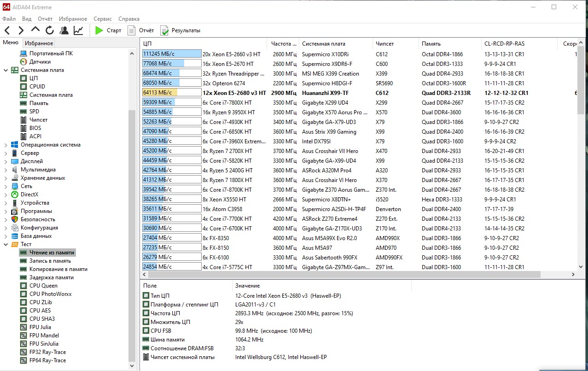Click the graph chart toolbar icon
The height and width of the screenshot is (371, 588).
click(78, 30)
